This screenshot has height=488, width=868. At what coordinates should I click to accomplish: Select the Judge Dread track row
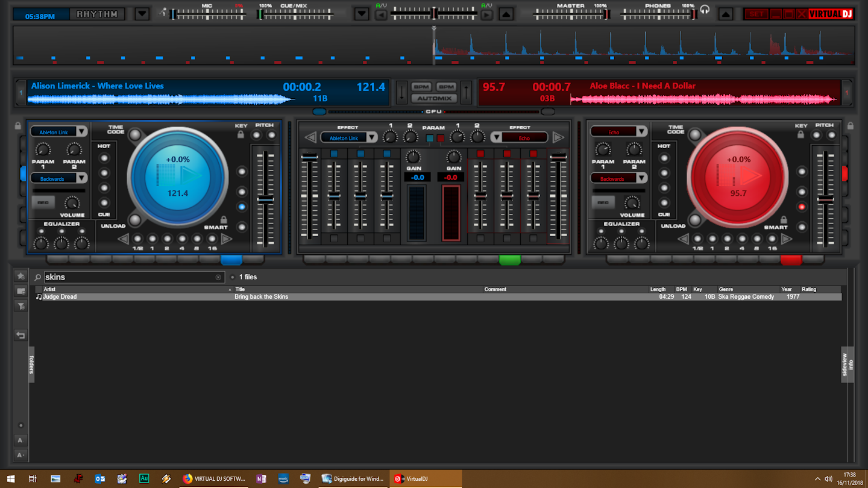pyautogui.click(x=438, y=296)
